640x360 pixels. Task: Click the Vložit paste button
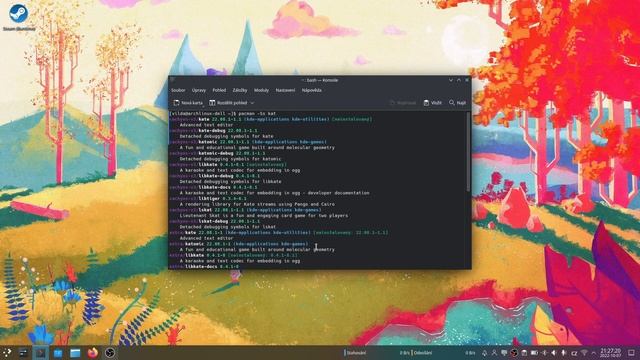[x=433, y=103]
